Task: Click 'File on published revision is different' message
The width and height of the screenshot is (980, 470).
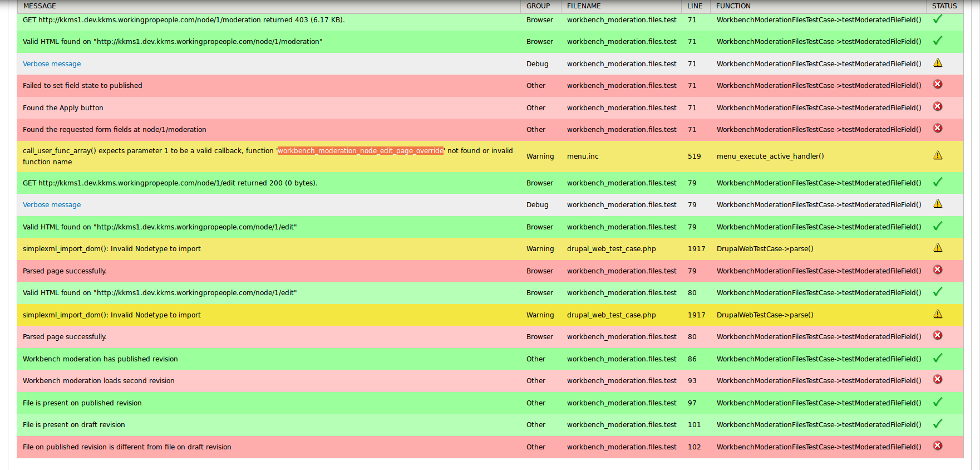Action: (x=127, y=447)
